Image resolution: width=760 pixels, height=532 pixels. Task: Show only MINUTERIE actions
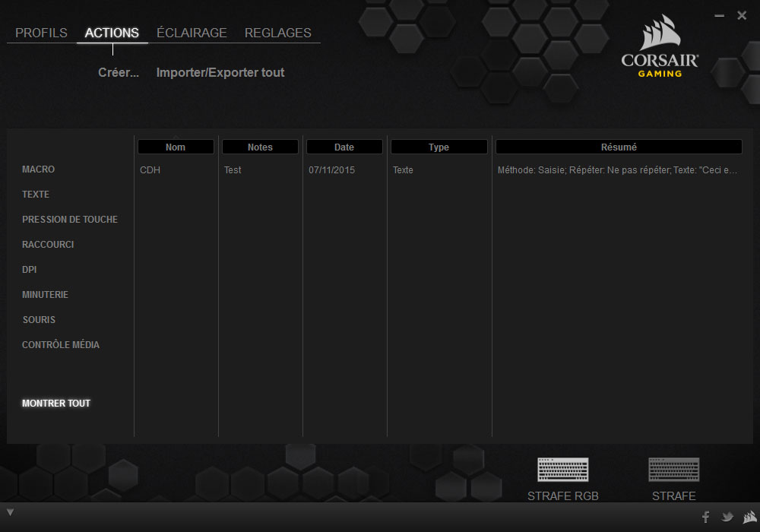(45, 295)
